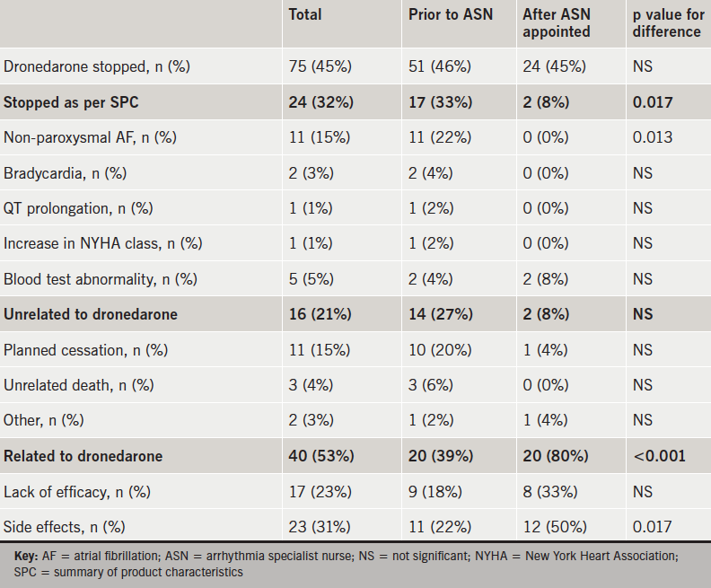Viewport: 711px width, 588px height.
Task: Click the "Total" column header
Action: 304,14
